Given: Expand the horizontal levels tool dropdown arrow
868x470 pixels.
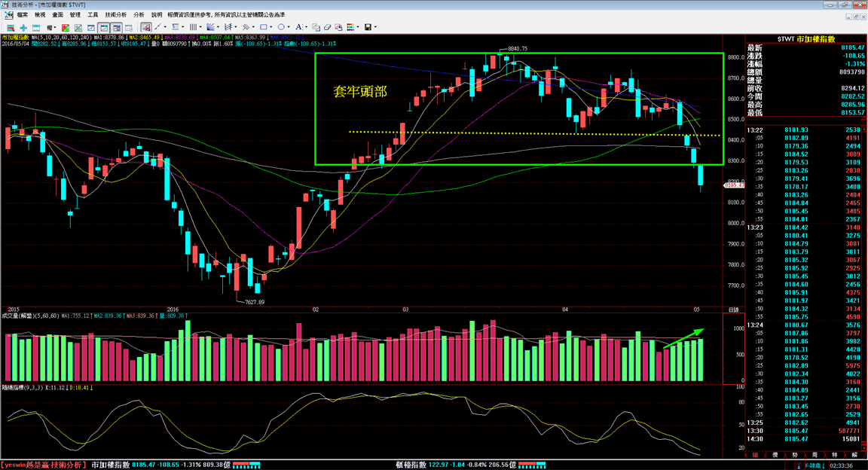Looking at the screenshot, I should click(x=182, y=27).
